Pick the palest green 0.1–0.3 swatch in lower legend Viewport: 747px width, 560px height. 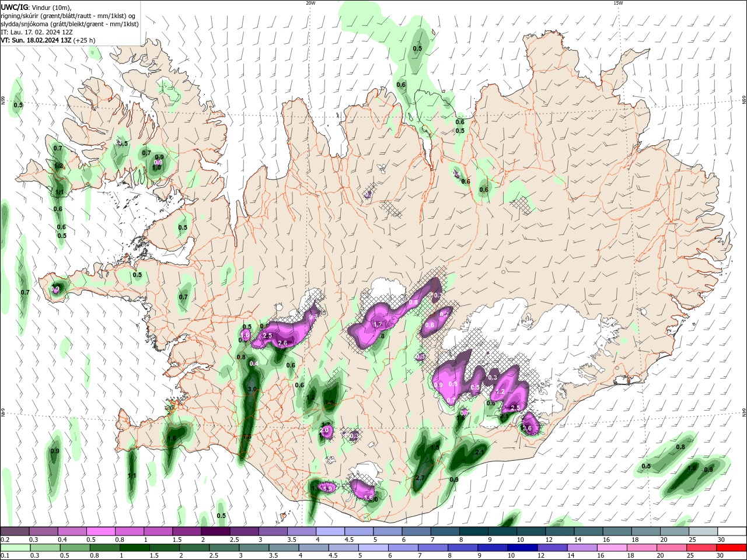[16, 548]
